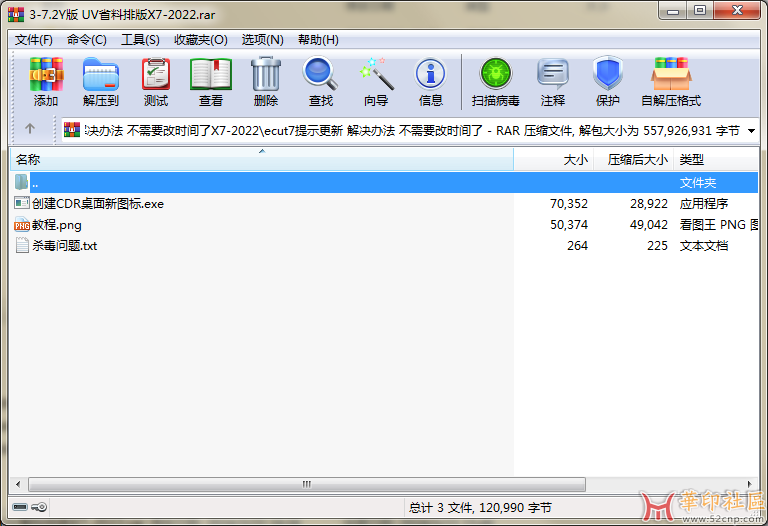Image resolution: width=768 pixels, height=526 pixels.
Task: Click the 添加 (Add) toolbar icon
Action: (46, 81)
